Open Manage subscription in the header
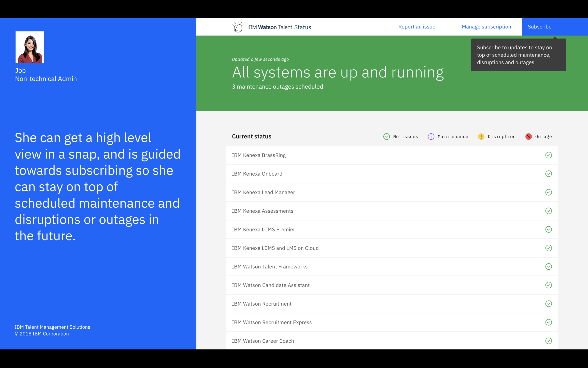The width and height of the screenshot is (588, 368). [x=486, y=27]
